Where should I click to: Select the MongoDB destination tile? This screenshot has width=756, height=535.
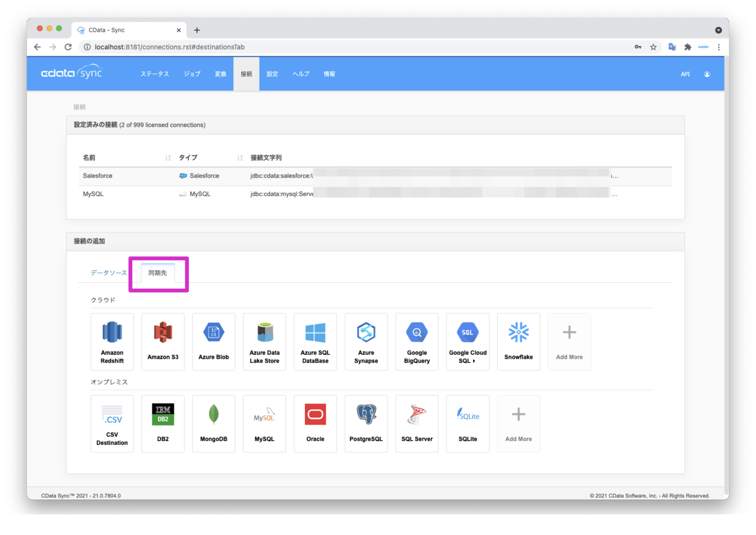pyautogui.click(x=214, y=423)
